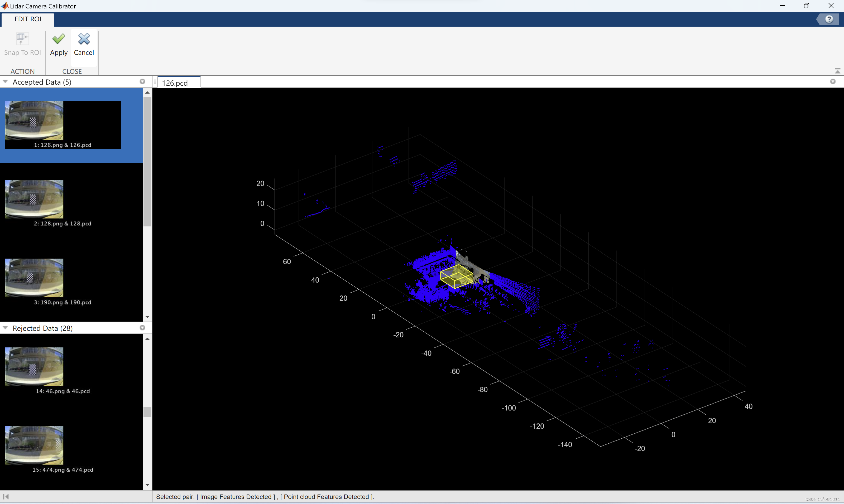
Task: Expand the Accepted Data disclosure triangle
Action: (5, 81)
